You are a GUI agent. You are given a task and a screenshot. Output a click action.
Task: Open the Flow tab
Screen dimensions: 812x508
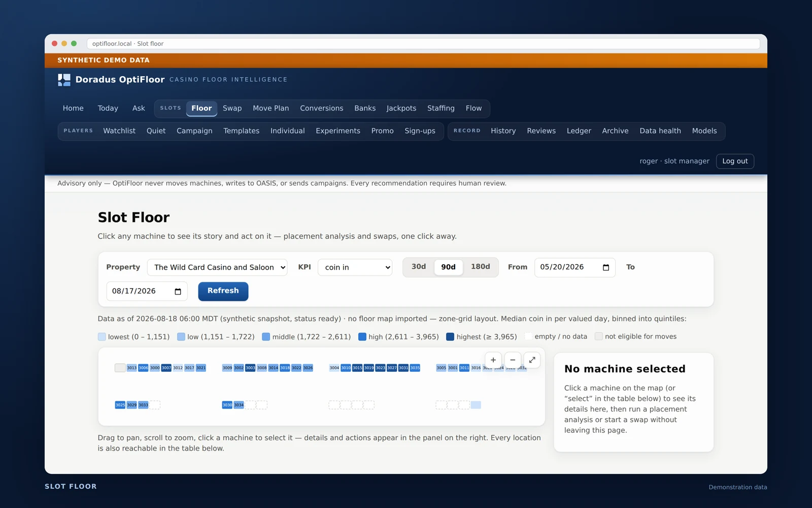(473, 108)
